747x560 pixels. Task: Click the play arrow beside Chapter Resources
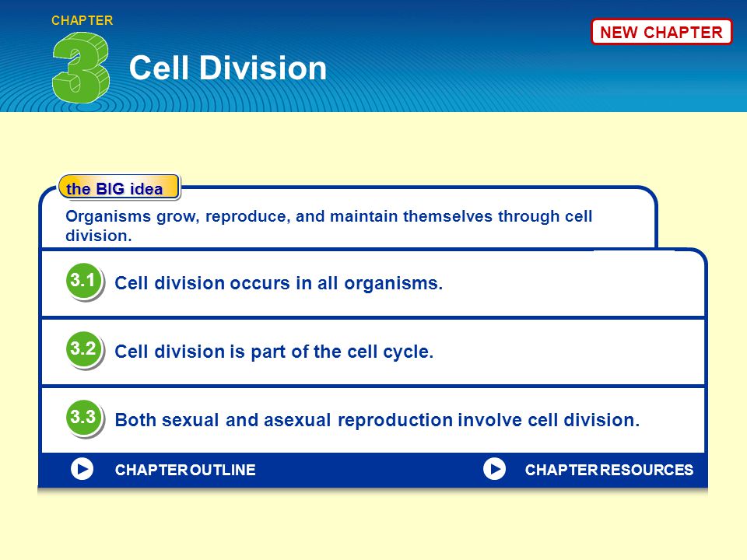click(494, 469)
